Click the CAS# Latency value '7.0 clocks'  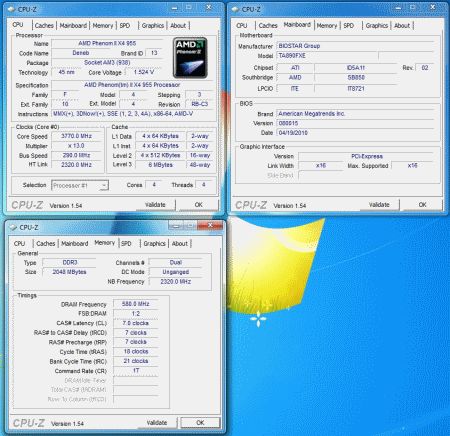pyautogui.click(x=135, y=323)
